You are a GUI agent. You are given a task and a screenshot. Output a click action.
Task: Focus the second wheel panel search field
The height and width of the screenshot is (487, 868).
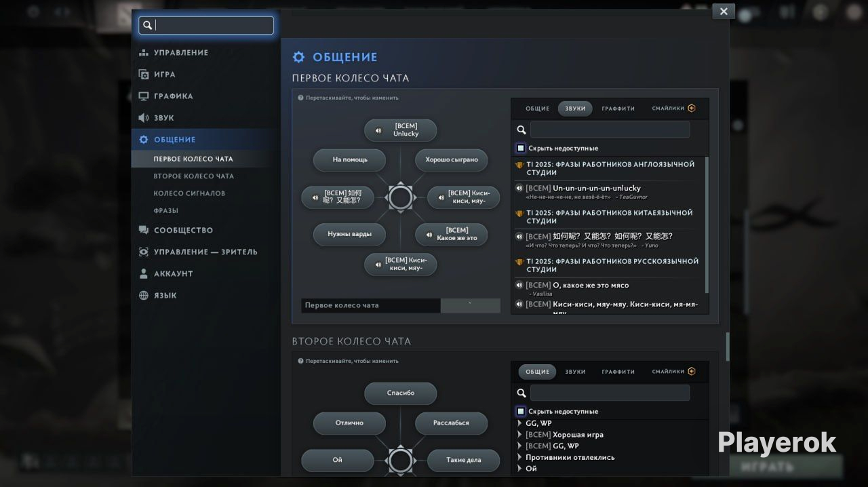pos(610,393)
